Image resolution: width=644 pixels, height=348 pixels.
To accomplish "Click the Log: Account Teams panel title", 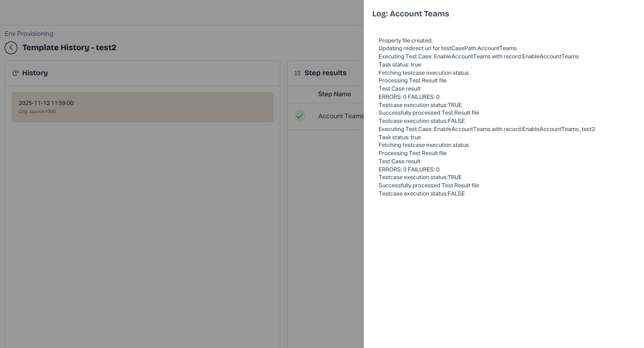I will point(411,14).
